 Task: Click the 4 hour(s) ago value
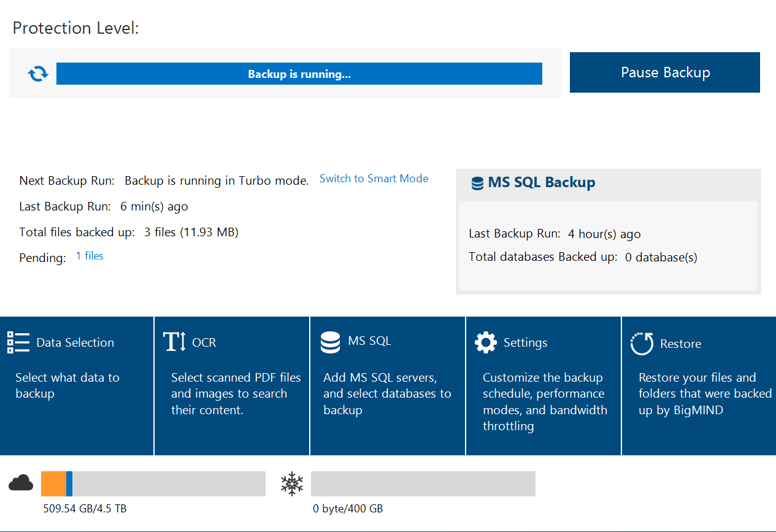604,234
